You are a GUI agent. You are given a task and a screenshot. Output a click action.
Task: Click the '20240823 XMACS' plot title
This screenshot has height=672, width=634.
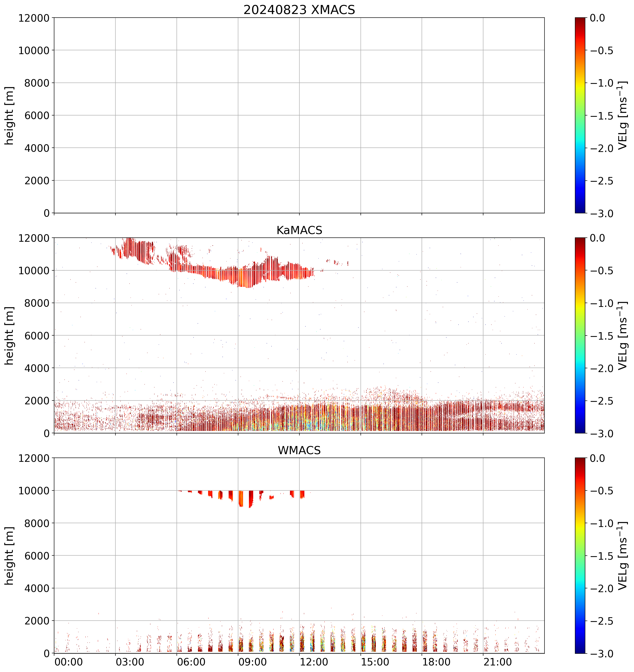299,10
